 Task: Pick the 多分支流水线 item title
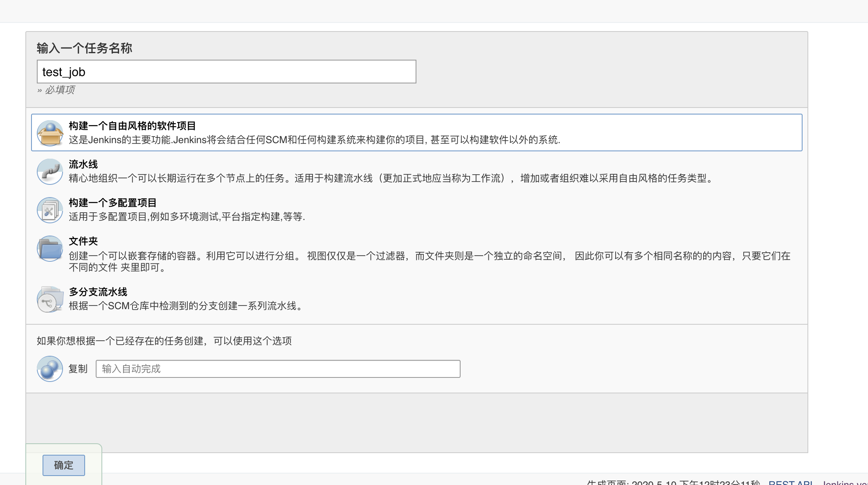(x=98, y=292)
